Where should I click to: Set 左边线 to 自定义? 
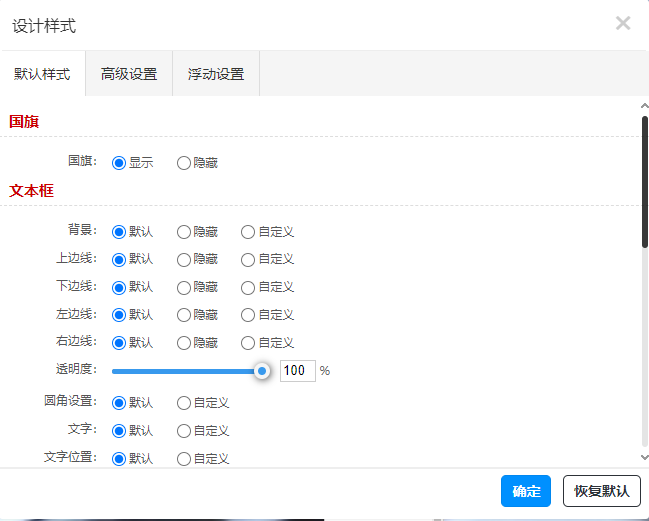coord(248,315)
